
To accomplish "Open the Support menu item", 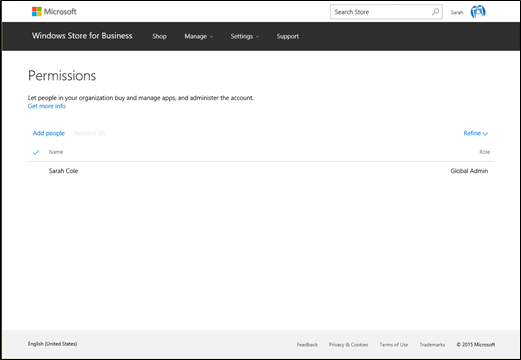I will coord(288,36).
